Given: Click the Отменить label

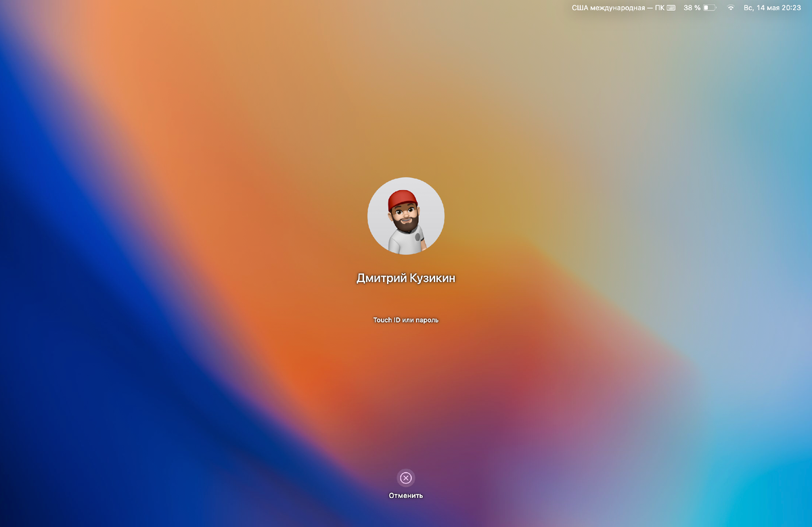Looking at the screenshot, I should pos(406,495).
